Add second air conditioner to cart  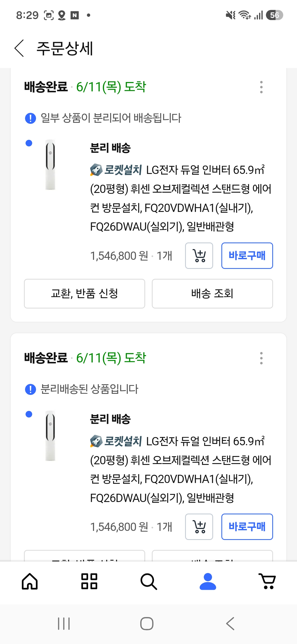199,527
